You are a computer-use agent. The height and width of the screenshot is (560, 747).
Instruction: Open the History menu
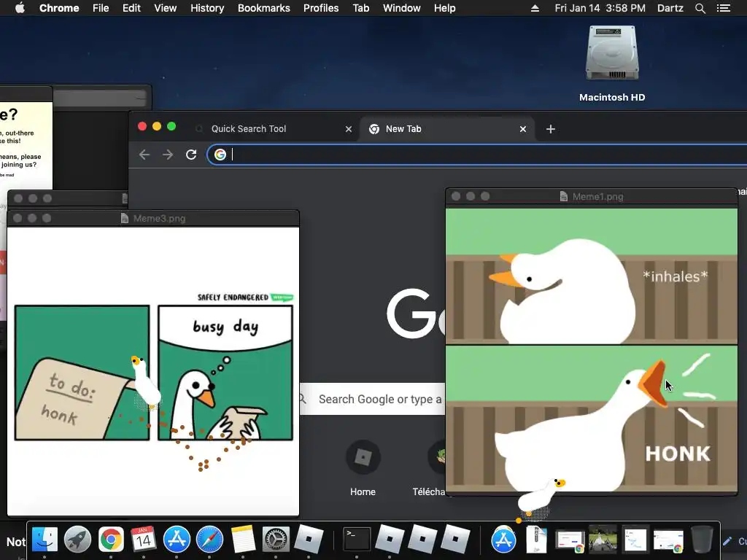[x=207, y=8]
